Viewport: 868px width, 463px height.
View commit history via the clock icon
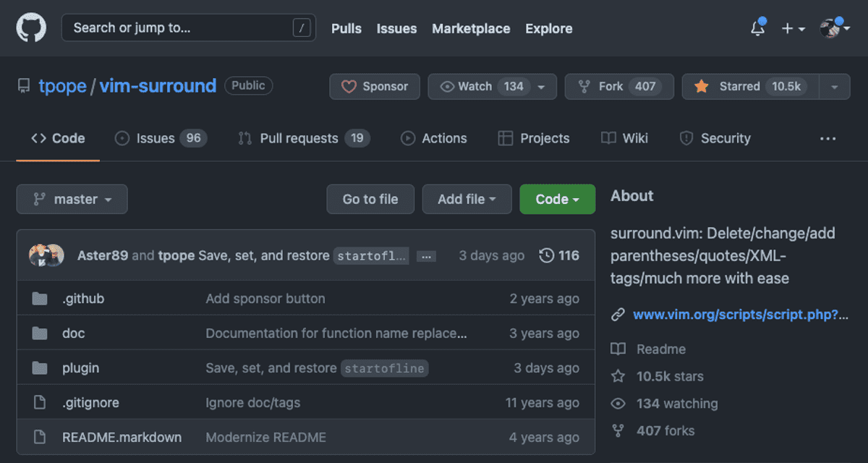point(548,255)
